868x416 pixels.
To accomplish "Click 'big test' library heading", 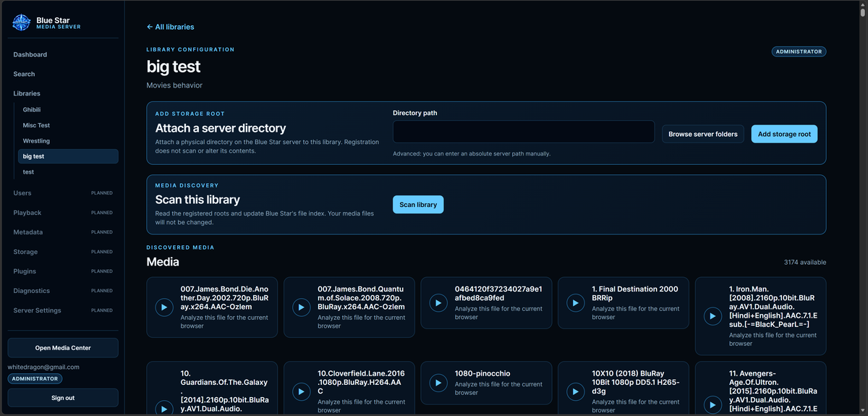I will (x=174, y=67).
